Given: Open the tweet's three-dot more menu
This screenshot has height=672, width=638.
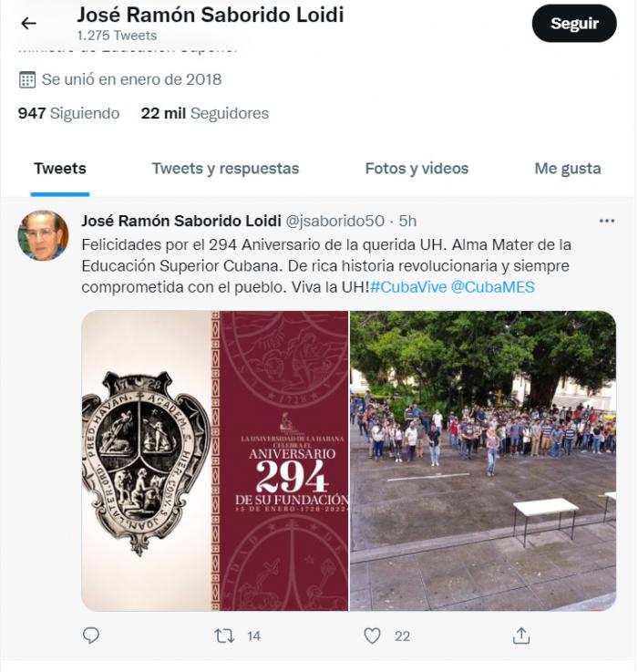Looking at the screenshot, I should click(x=607, y=221).
